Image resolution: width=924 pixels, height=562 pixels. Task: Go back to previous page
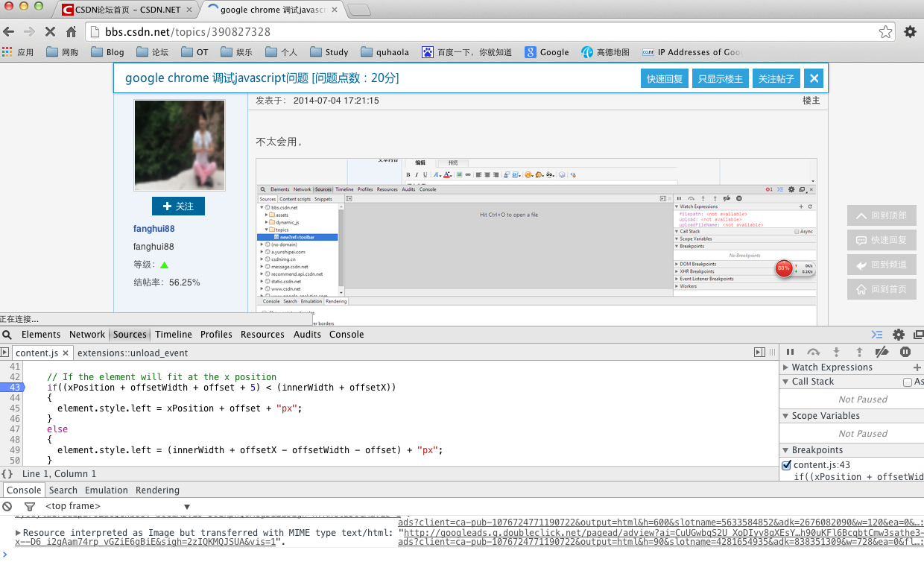point(9,31)
